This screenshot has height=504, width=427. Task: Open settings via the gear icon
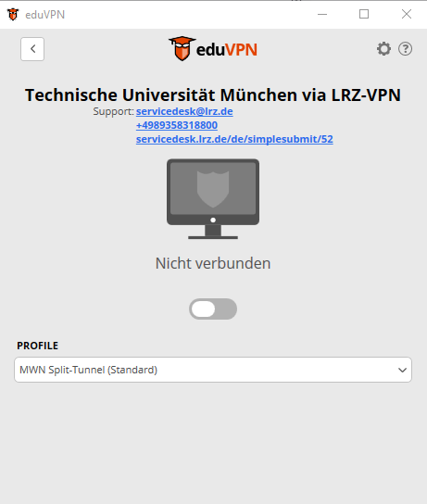click(383, 49)
